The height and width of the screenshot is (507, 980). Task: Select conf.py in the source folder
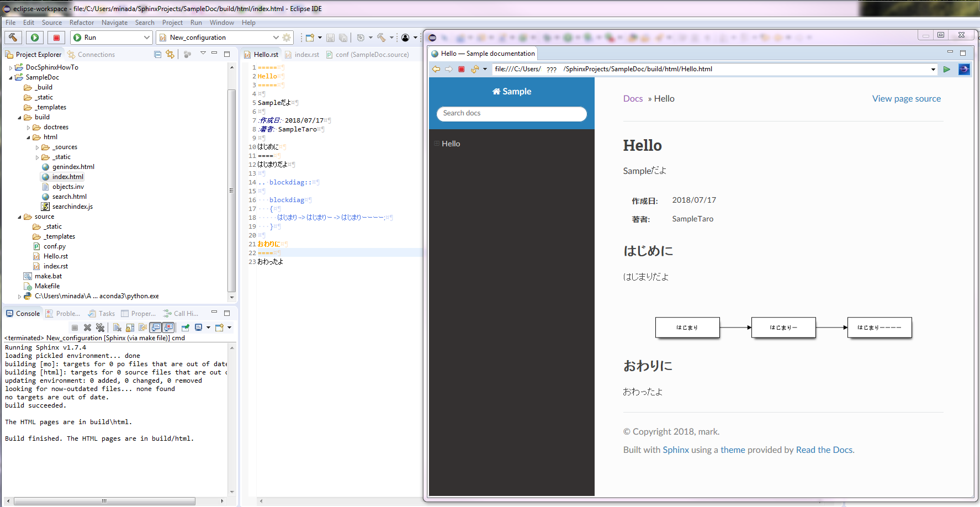[49, 246]
